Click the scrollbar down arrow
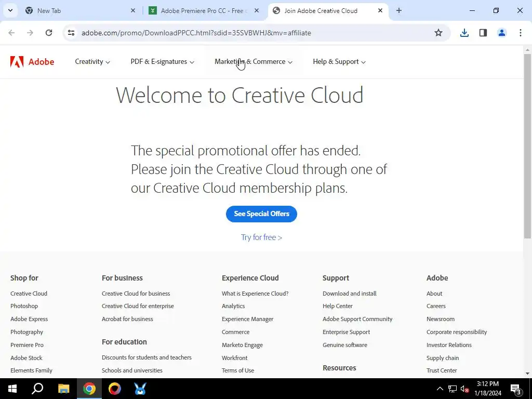Image resolution: width=532 pixels, height=399 pixels. 527,374
